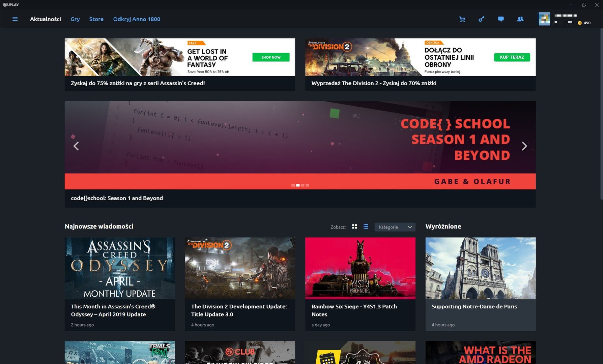This screenshot has height=364, width=603.
Task: Go to next carousel slide
Action: (x=524, y=146)
